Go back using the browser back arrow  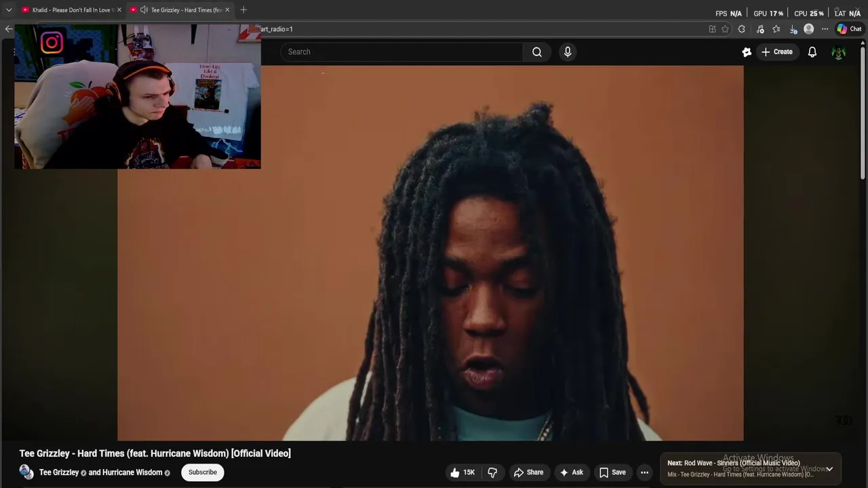8,29
